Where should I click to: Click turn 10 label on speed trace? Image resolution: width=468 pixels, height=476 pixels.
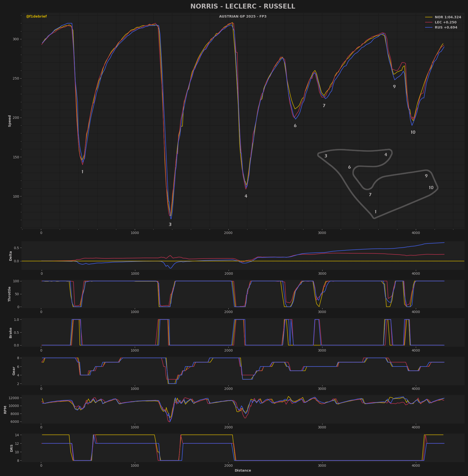click(x=413, y=132)
